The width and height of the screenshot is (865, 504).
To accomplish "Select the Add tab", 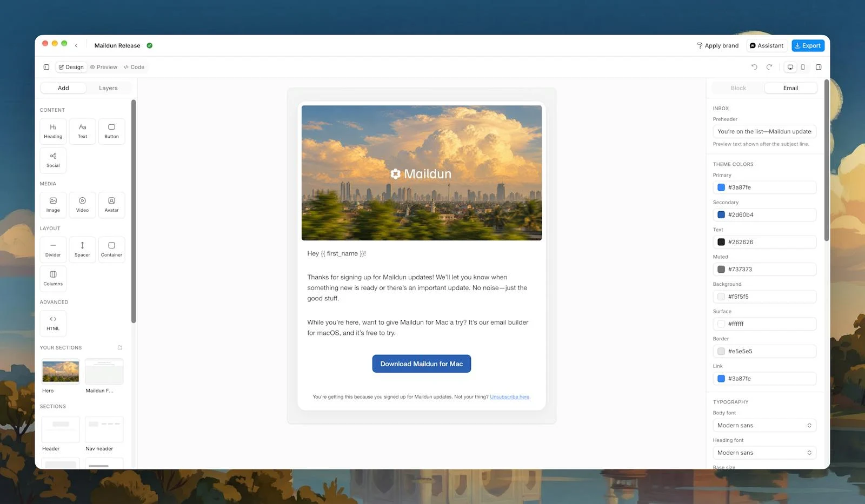I will click(x=63, y=88).
